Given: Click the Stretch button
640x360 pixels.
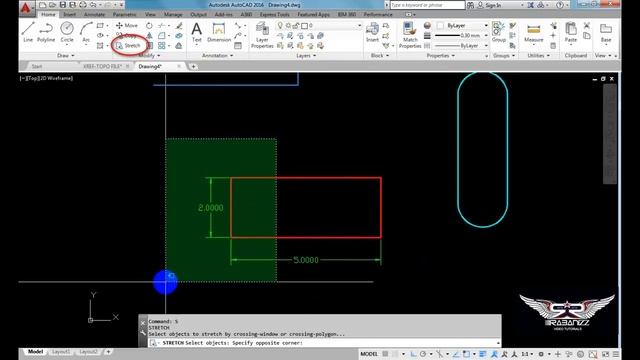Looking at the screenshot, I should 128,46.
